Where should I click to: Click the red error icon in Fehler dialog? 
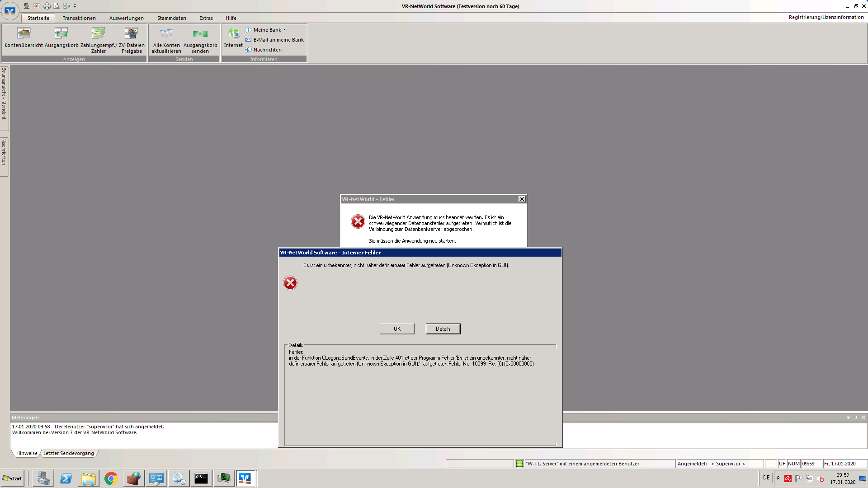tap(358, 221)
